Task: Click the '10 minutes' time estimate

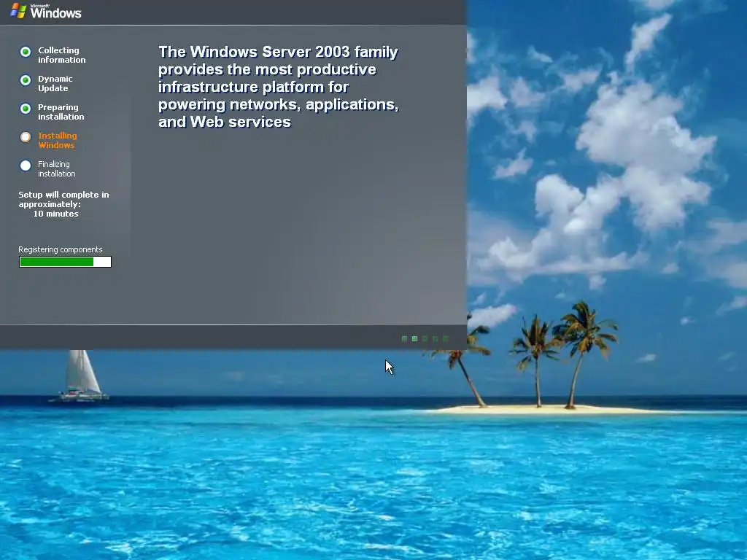Action: 55,214
